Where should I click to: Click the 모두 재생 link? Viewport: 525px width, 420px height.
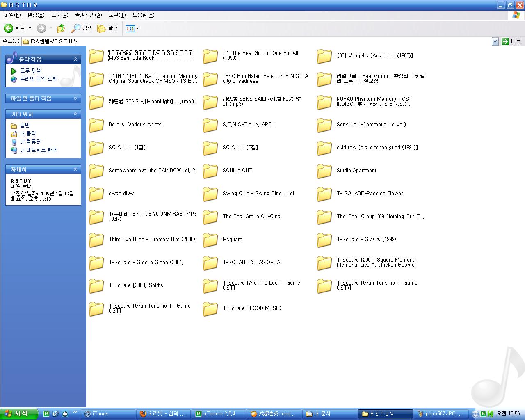pyautogui.click(x=30, y=71)
